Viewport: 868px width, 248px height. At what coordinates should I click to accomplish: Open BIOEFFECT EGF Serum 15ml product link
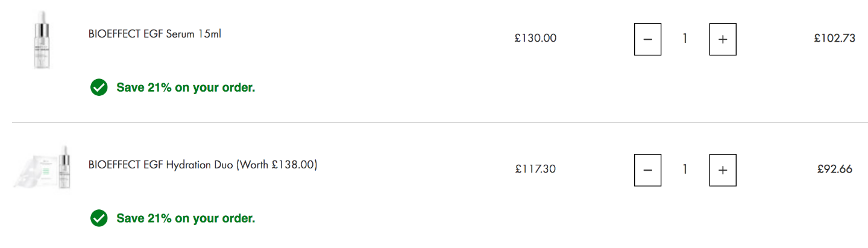[x=155, y=34]
